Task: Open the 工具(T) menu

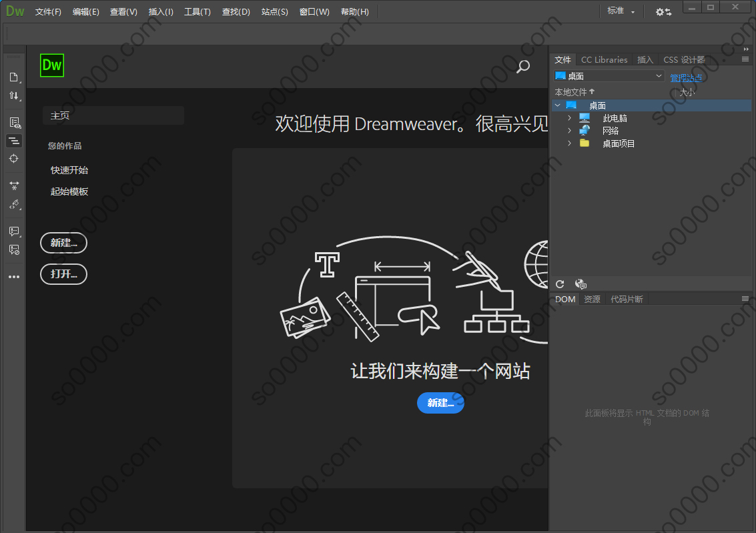Action: click(x=198, y=11)
